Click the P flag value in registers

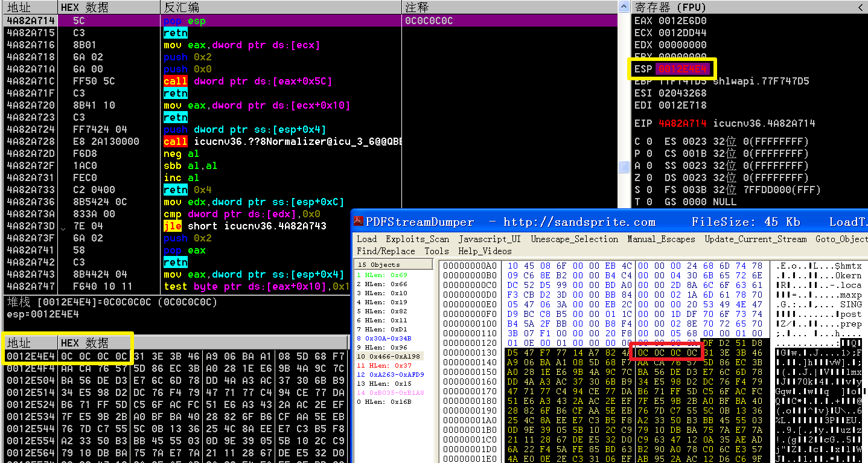[x=649, y=153]
